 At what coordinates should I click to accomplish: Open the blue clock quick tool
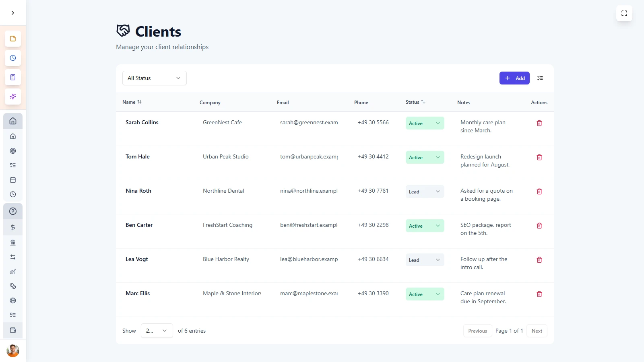pyautogui.click(x=13, y=58)
